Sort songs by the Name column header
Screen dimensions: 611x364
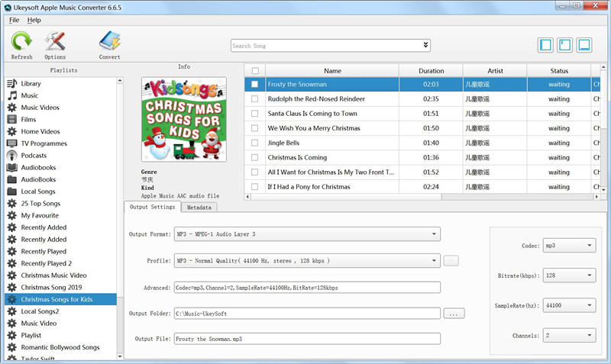tap(332, 71)
